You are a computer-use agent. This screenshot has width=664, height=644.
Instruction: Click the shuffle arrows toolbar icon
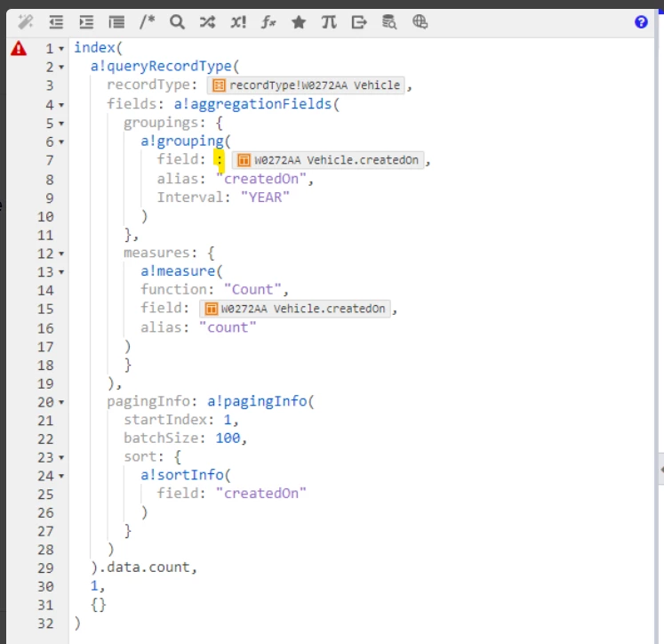(x=207, y=21)
